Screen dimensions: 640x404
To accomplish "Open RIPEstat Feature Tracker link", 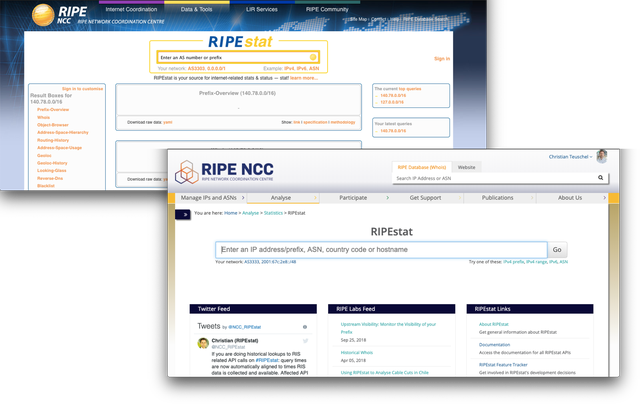I will 503,365.
